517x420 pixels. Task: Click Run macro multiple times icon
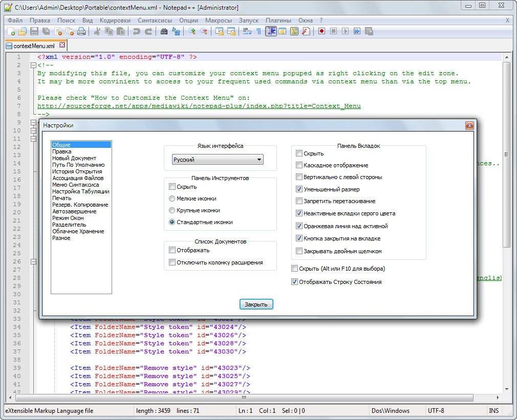357,32
